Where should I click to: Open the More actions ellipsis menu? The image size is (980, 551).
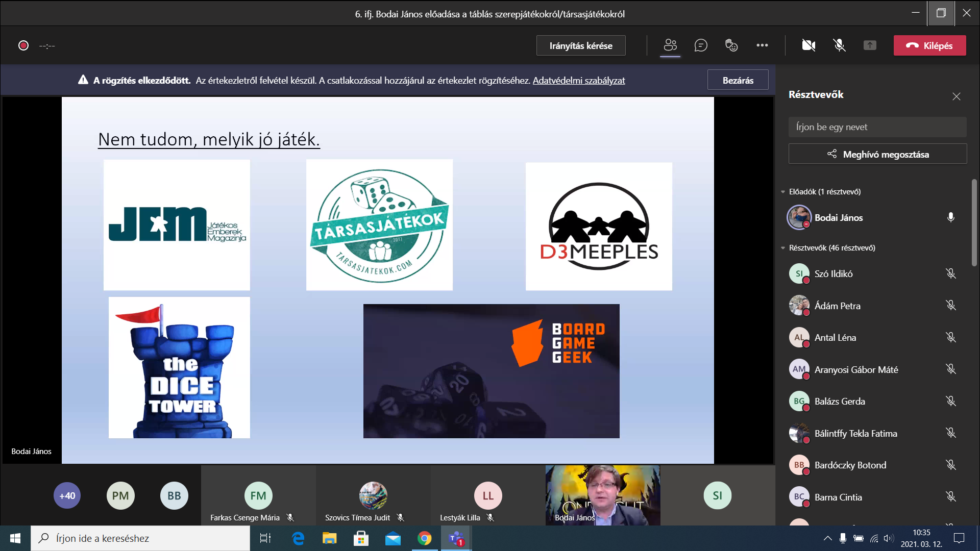(762, 45)
